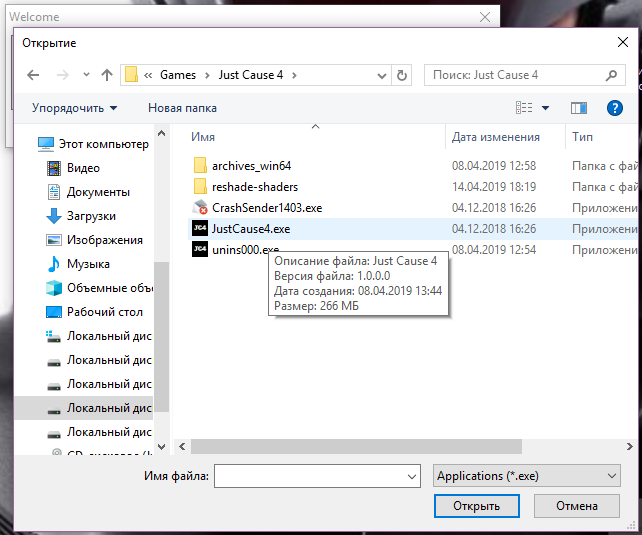This screenshot has height=535, width=642.
Task: Sort files by Дата изменения column
Action: click(495, 137)
